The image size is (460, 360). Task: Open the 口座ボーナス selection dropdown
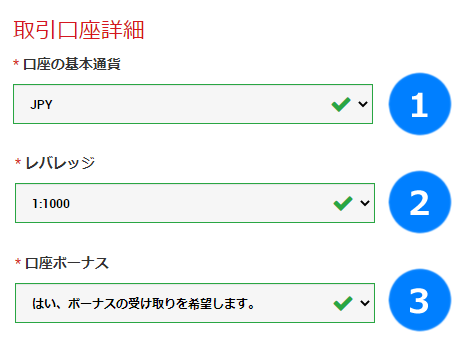click(x=195, y=303)
